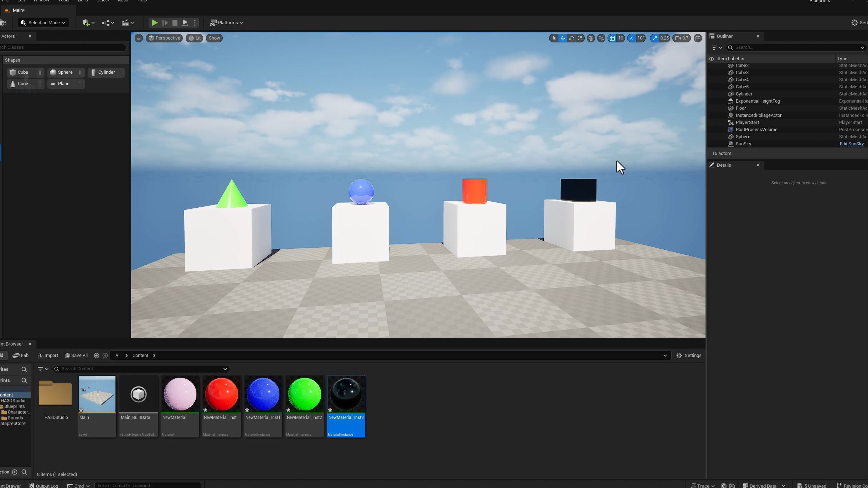
Task: Select the red NewMaterial_Inst material thumbnail
Action: (x=221, y=395)
